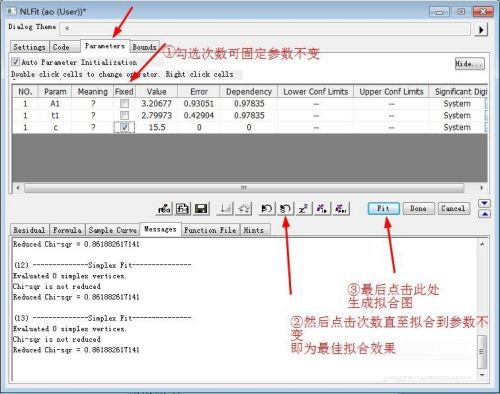500x394 pixels.
Task: Save the fit function with floppy icon
Action: 201,209
